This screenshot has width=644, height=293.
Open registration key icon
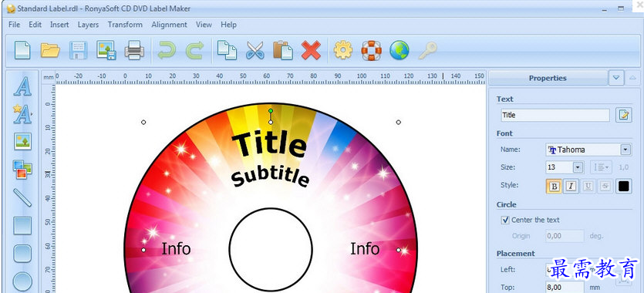coord(427,50)
